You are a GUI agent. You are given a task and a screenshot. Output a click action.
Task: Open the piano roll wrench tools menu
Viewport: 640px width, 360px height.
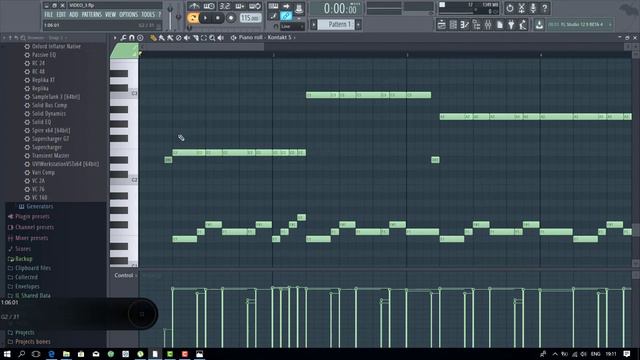coord(123,38)
